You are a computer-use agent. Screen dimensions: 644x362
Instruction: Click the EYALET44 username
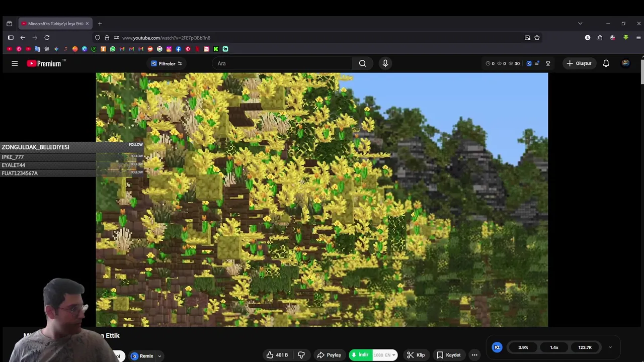click(x=14, y=165)
